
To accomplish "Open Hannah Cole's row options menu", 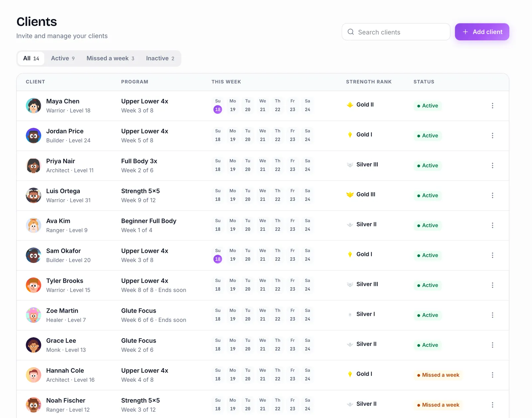I will (x=492, y=375).
